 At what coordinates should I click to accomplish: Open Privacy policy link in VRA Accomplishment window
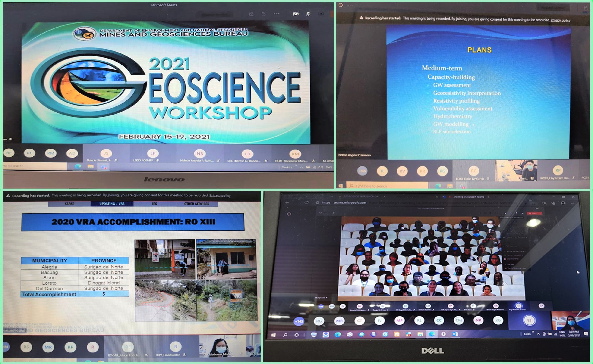pyautogui.click(x=220, y=196)
